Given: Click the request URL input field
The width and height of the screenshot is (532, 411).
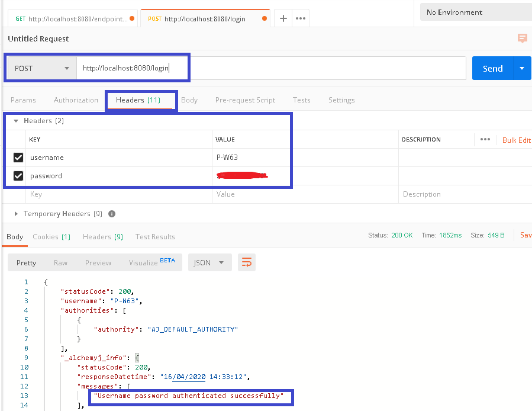Looking at the screenshot, I should point(271,68).
